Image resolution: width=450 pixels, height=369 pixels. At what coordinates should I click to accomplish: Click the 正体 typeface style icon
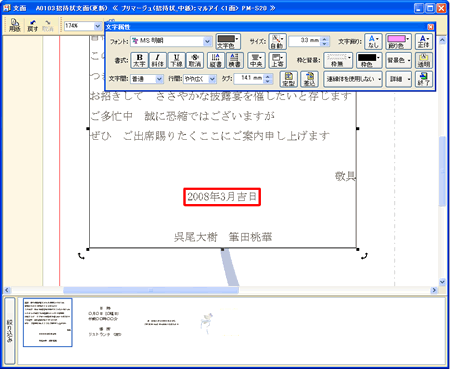coord(424,41)
